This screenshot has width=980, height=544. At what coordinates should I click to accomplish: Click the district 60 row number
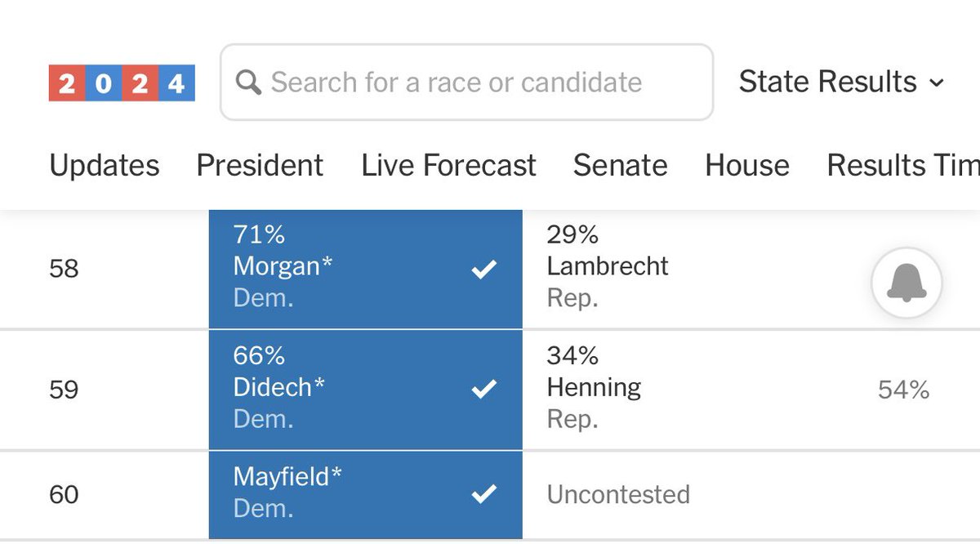pos(64,494)
